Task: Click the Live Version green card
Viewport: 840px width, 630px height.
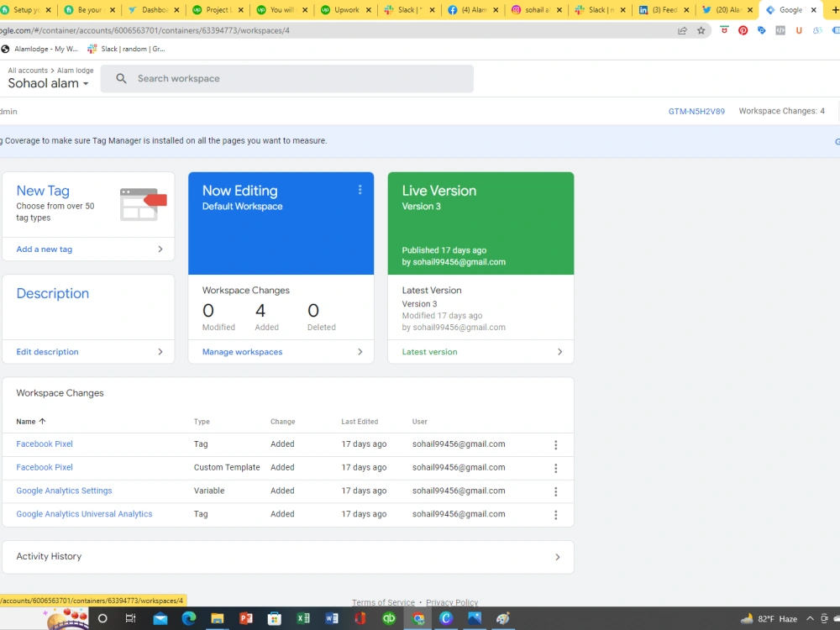Action: (x=480, y=223)
